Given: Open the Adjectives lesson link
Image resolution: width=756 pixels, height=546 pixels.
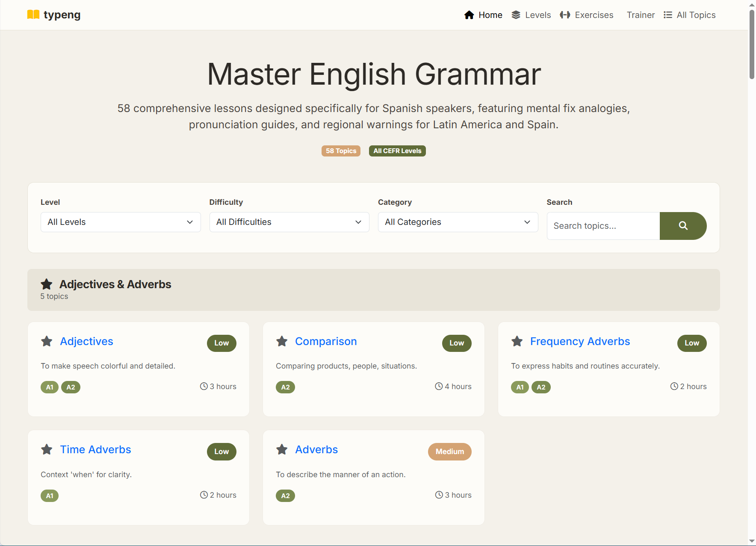Looking at the screenshot, I should point(86,341).
